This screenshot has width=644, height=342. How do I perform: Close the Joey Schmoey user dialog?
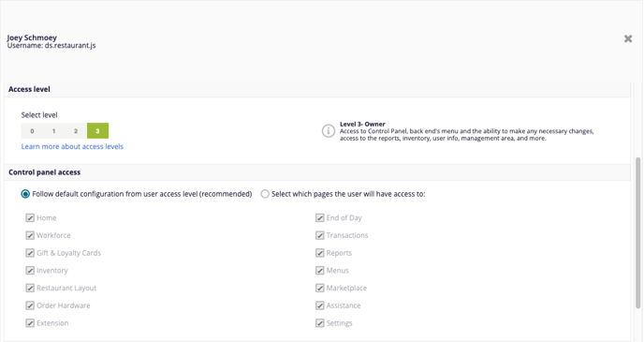coord(628,38)
